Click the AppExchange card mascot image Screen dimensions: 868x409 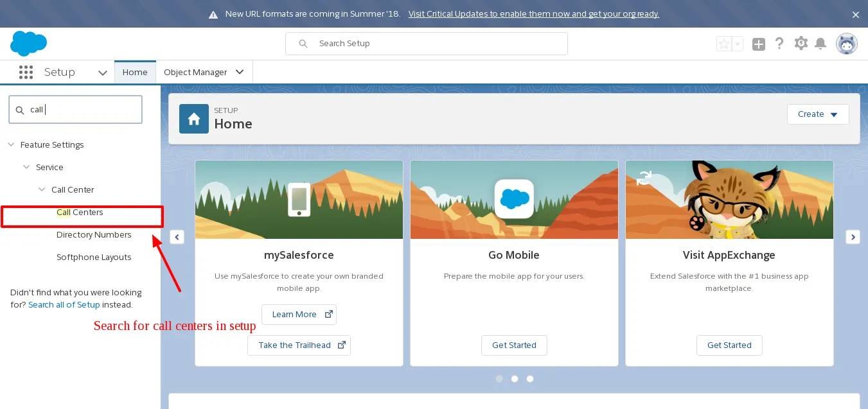tap(729, 200)
